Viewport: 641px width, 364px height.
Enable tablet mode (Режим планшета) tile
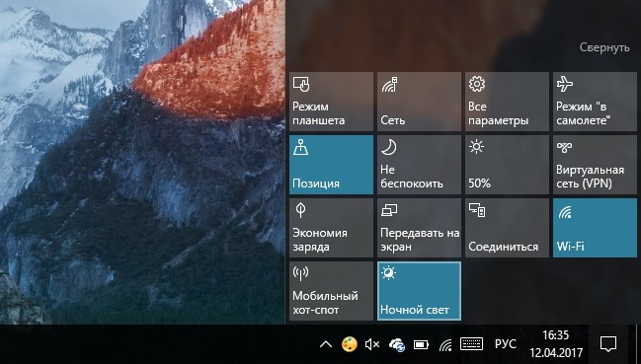click(331, 102)
